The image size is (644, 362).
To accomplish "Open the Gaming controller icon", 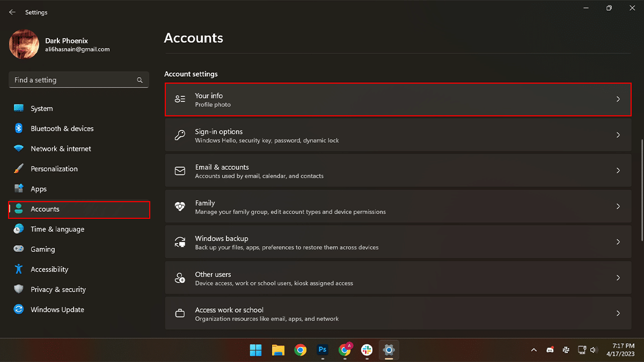I will pos(19,249).
